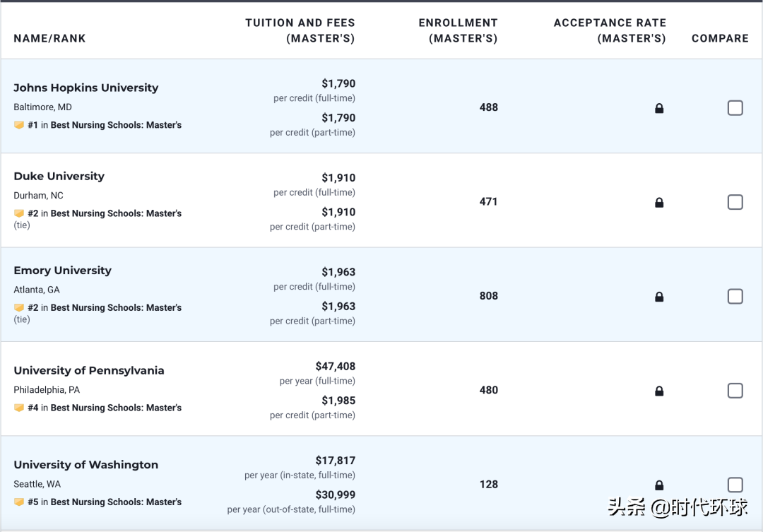This screenshot has width=763, height=532.
Task: Open the Emory University school page
Action: pyautogui.click(x=63, y=271)
